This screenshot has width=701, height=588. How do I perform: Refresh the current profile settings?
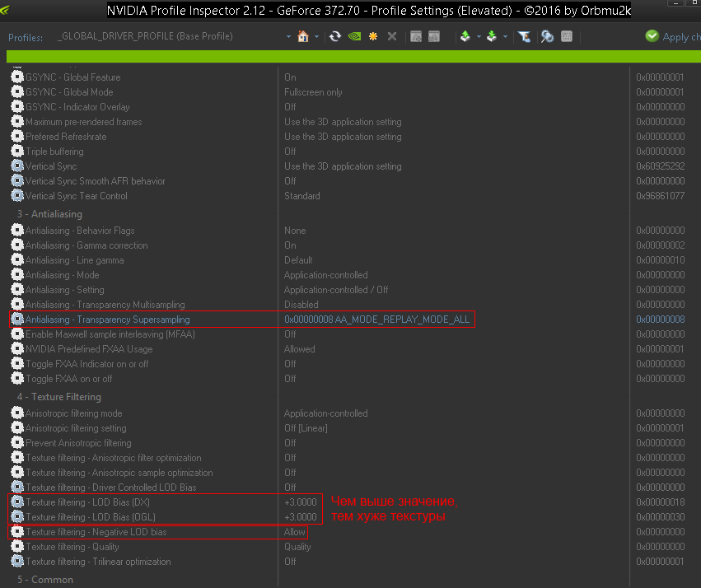(335, 36)
